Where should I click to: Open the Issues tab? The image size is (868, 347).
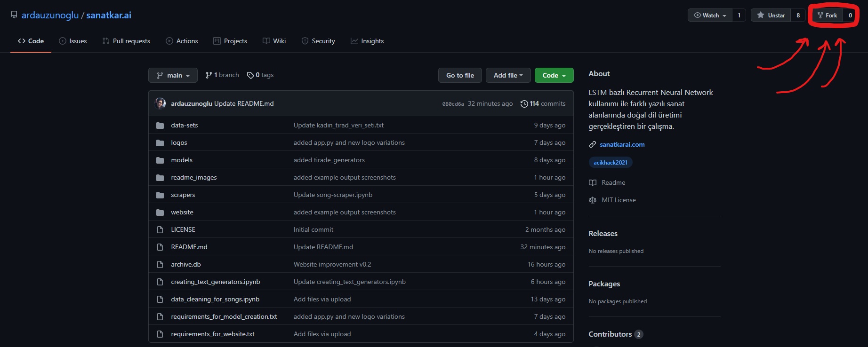click(x=73, y=41)
